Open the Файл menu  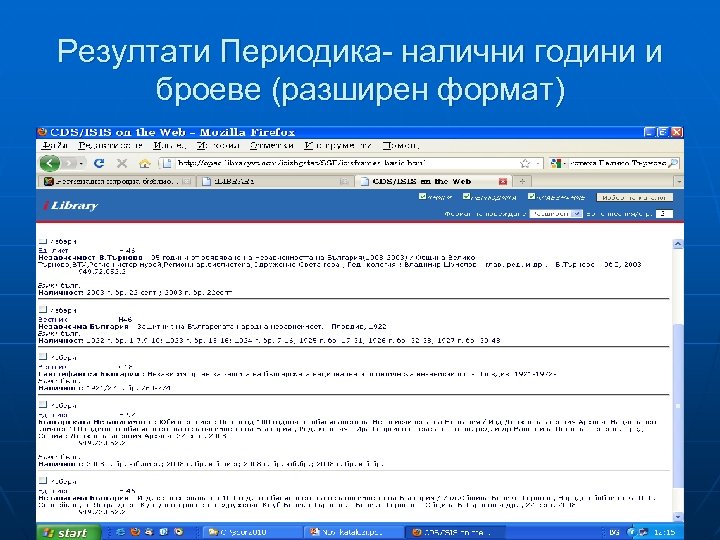[54, 146]
